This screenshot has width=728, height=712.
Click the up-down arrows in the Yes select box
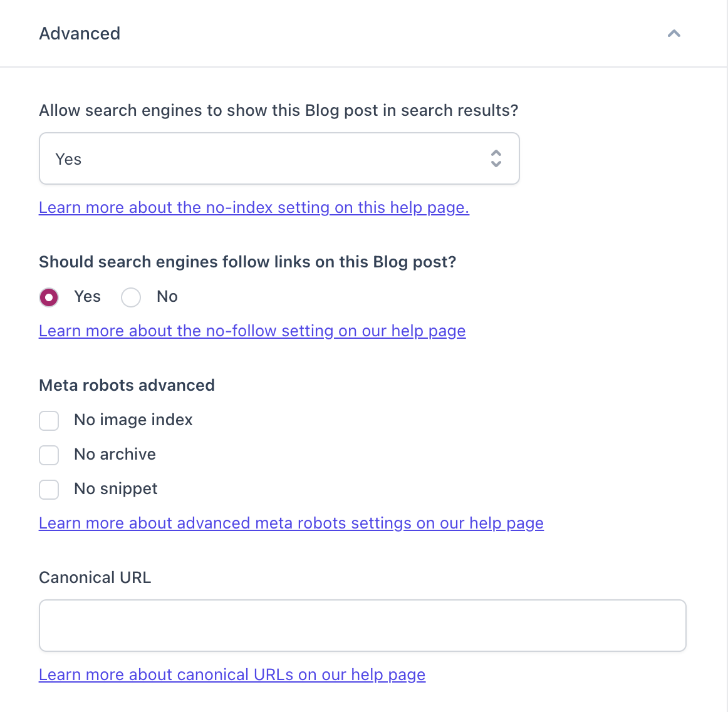(496, 159)
